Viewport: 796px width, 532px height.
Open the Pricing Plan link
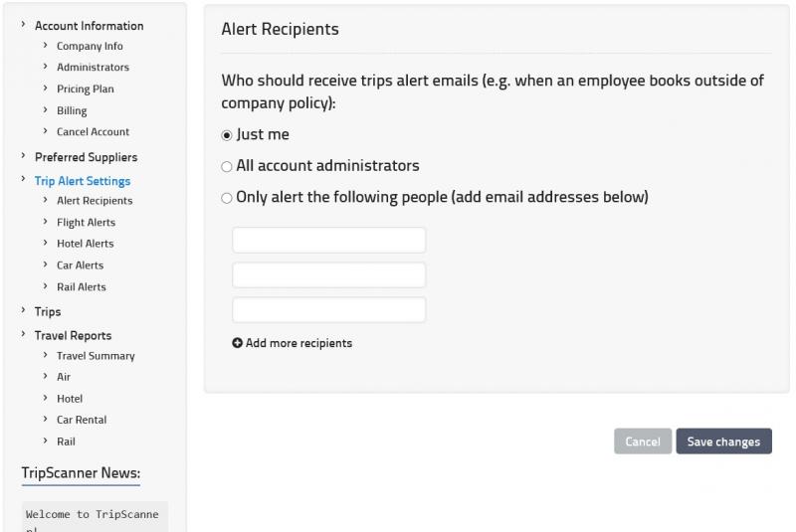86,89
